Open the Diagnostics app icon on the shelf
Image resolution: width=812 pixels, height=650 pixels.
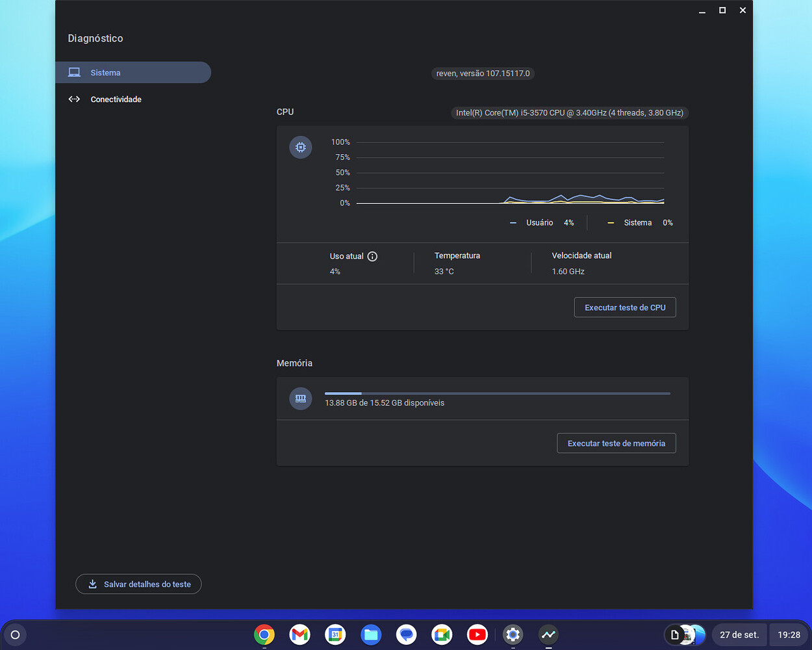tap(548, 634)
